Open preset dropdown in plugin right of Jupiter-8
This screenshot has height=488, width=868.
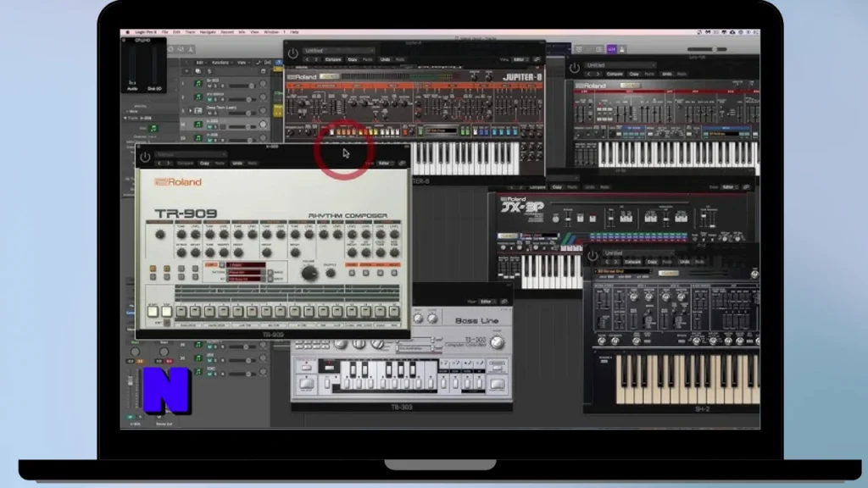[620, 65]
